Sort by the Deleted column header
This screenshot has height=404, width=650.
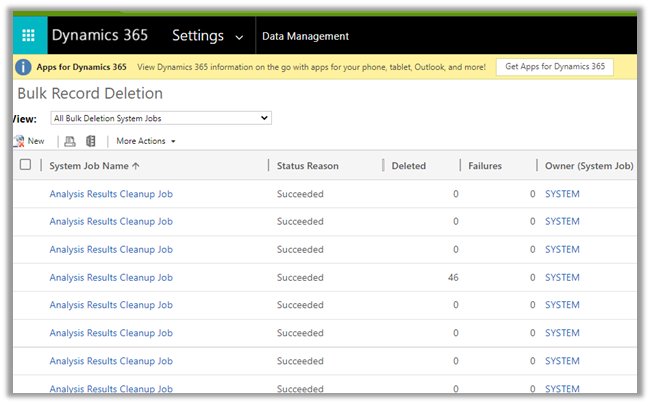pos(408,166)
